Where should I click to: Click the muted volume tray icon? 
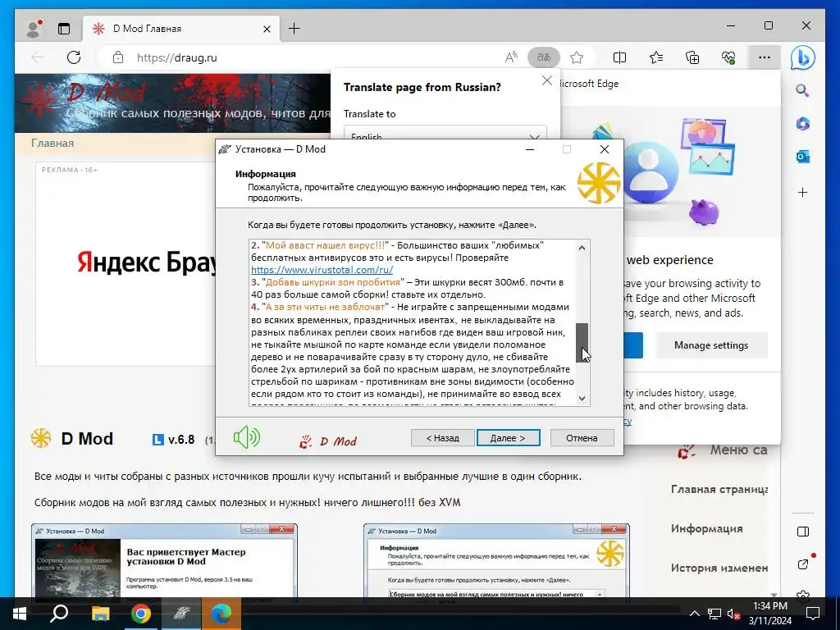[x=733, y=614]
